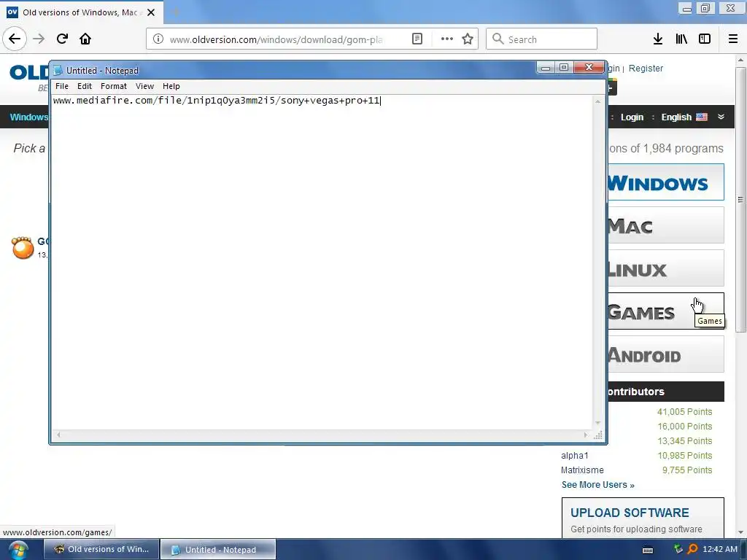Click the oldversion.com URL in the address bar

[x=276, y=39]
